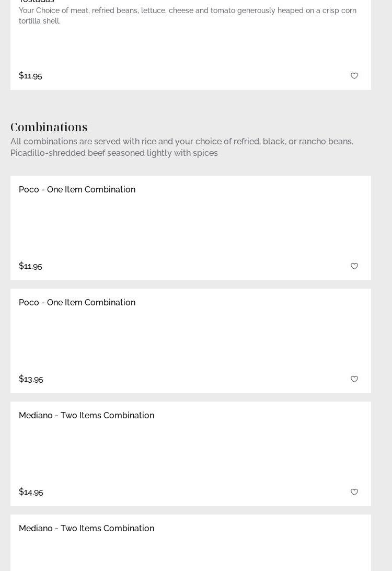Favorite the $13.95 Poco combination
This screenshot has width=392, height=571.
tap(354, 379)
